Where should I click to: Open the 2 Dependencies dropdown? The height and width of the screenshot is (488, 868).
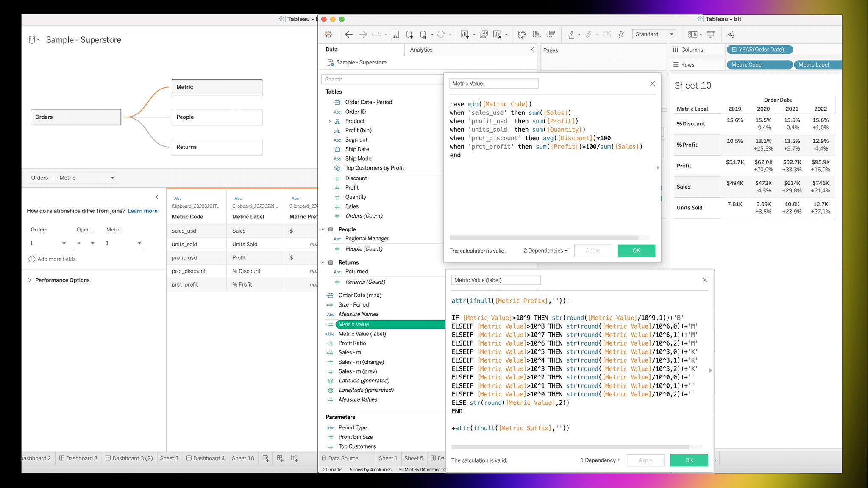pos(545,251)
